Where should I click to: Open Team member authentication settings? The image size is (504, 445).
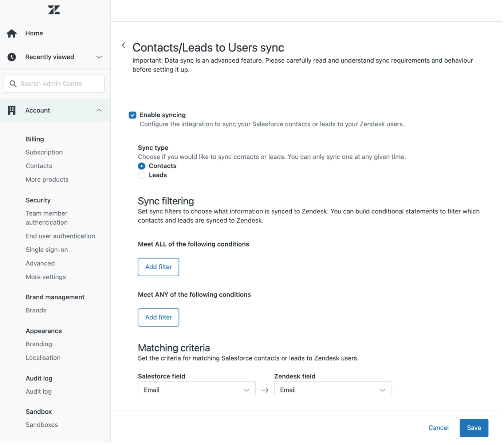pyautogui.click(x=47, y=218)
